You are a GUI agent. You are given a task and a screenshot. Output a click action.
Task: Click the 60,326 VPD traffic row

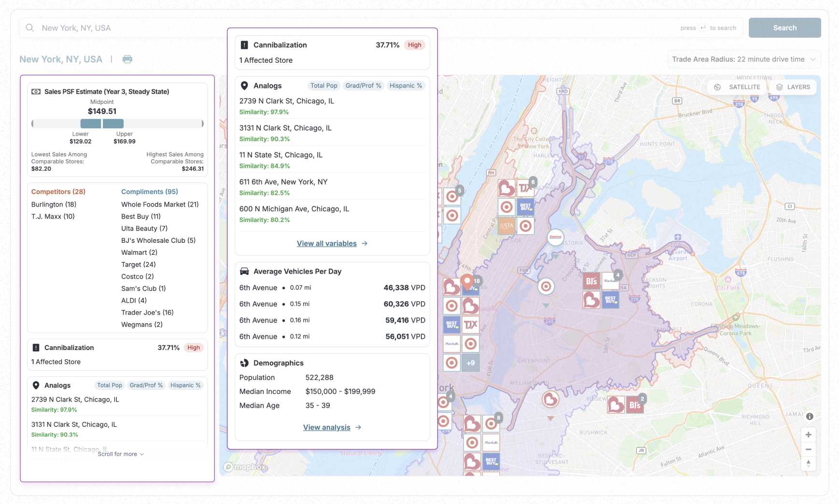click(x=332, y=304)
